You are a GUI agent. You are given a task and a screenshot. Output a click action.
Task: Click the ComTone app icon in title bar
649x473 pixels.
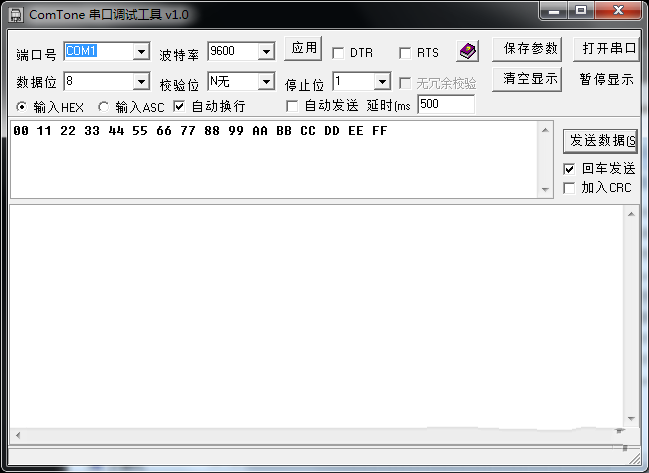click(x=16, y=15)
